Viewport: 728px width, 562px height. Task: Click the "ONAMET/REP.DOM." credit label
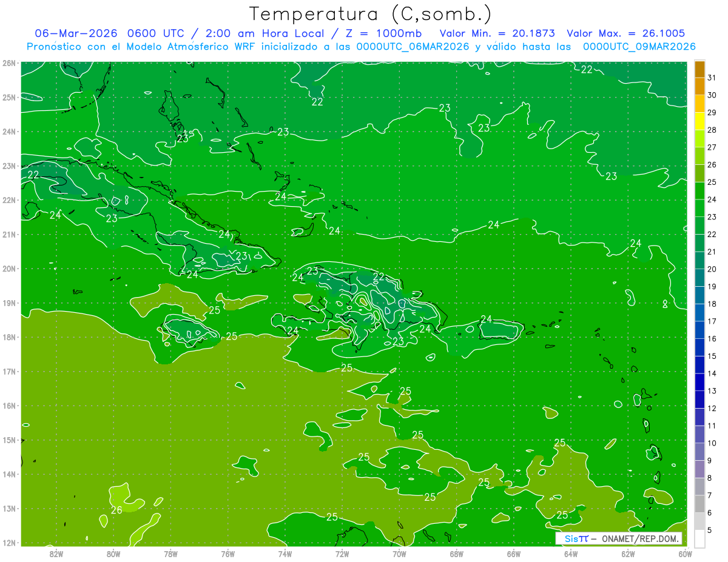coord(640,538)
